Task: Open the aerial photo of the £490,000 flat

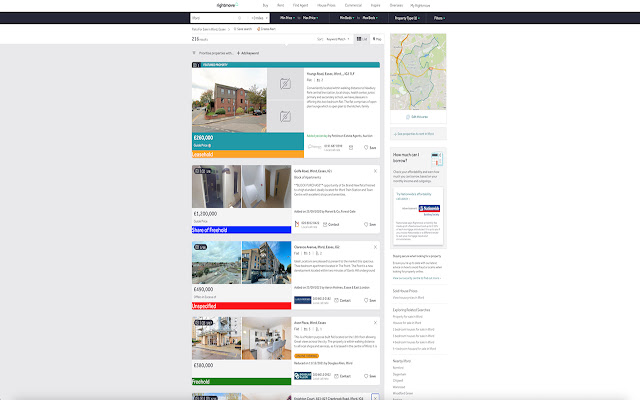Action: tap(216, 262)
